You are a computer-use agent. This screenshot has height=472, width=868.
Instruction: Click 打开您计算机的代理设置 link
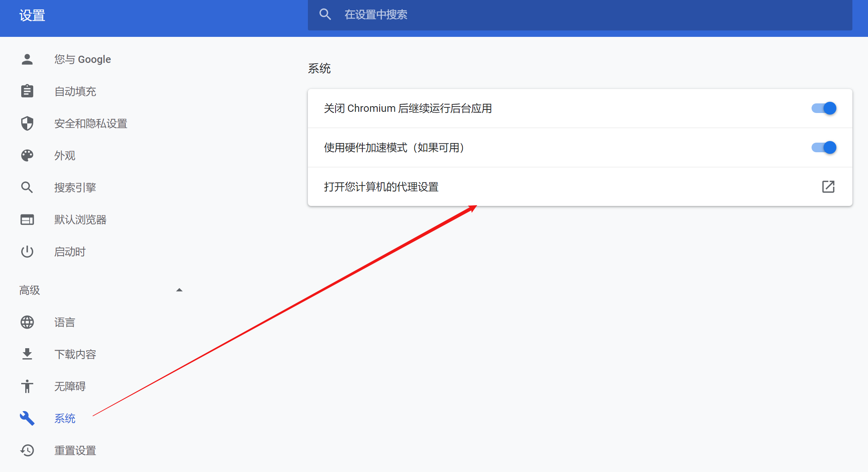point(580,187)
